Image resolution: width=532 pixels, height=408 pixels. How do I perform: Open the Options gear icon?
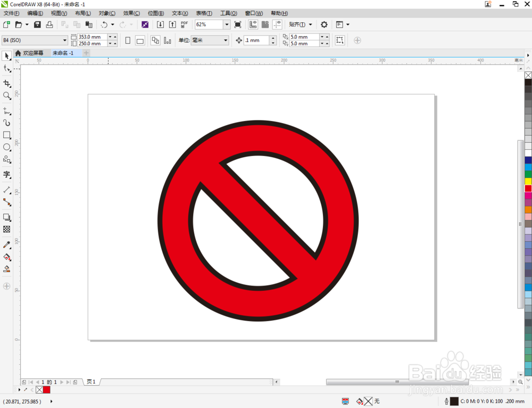coord(324,25)
